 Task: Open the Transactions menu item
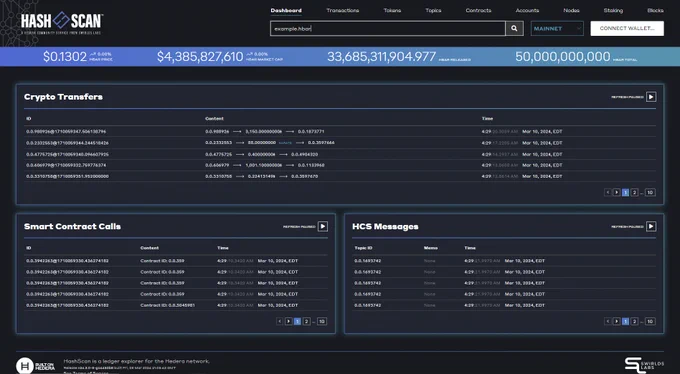click(343, 10)
